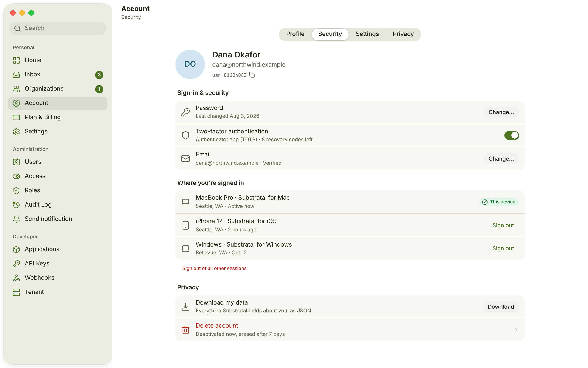Screen dimensions: 588x368
Task: Click the Inbox badge showing 3
Action: point(99,75)
